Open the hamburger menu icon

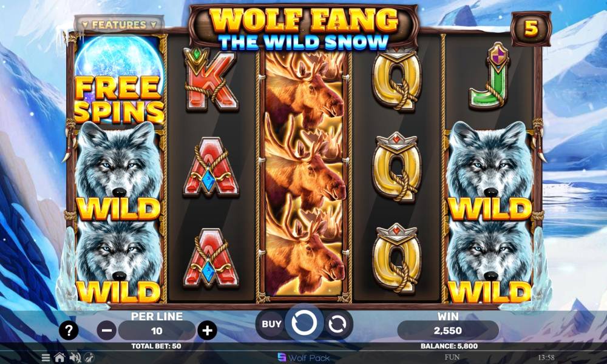tap(46, 358)
